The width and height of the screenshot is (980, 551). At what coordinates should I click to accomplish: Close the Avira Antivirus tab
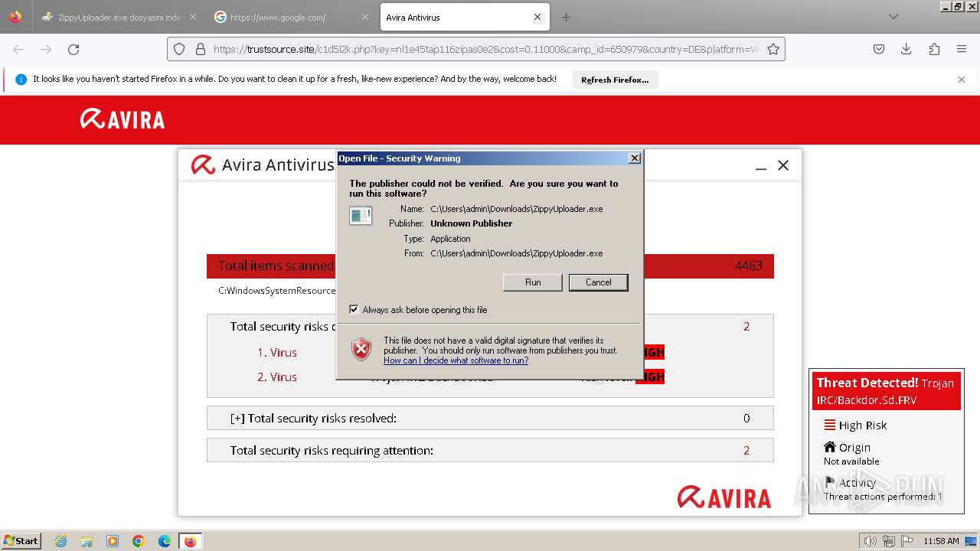[x=537, y=17]
